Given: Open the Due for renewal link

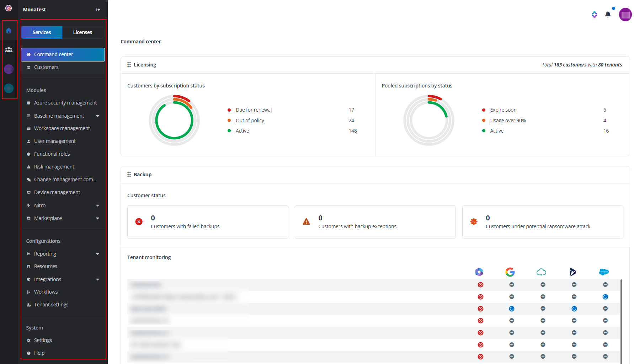Looking at the screenshot, I should pyautogui.click(x=254, y=110).
